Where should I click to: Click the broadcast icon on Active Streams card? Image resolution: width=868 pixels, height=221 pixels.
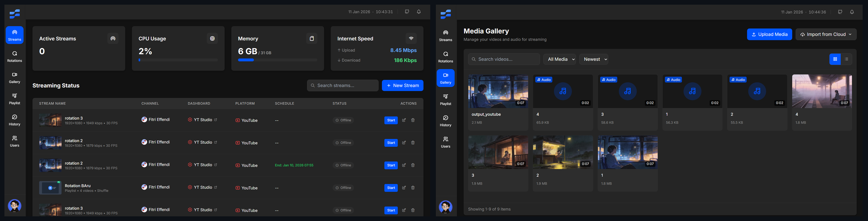(x=113, y=39)
